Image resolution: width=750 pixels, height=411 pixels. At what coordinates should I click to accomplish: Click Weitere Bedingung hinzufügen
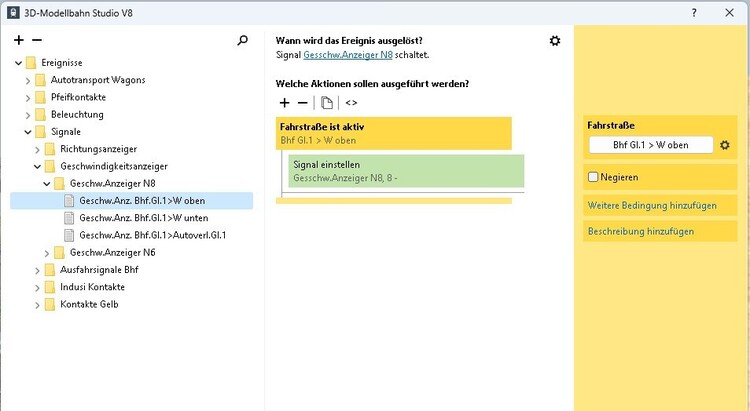tap(652, 205)
